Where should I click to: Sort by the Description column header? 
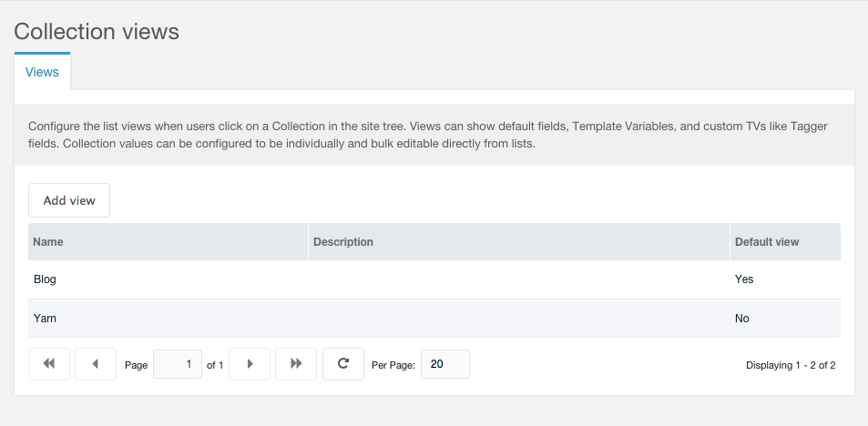pos(343,242)
